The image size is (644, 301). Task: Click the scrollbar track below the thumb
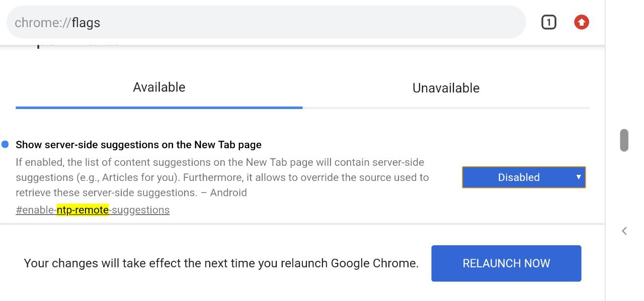pyautogui.click(x=624, y=191)
